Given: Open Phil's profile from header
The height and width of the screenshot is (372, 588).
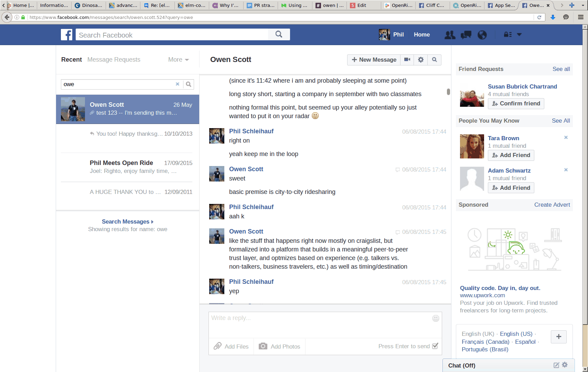Looking at the screenshot, I should tap(392, 34).
